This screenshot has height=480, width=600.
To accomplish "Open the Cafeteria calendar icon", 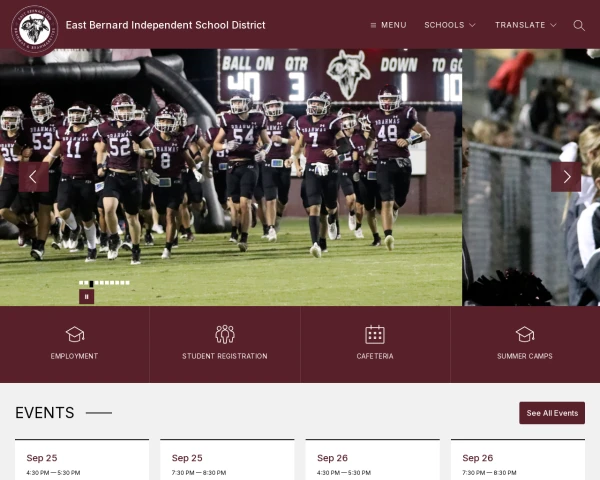I will coord(375,334).
